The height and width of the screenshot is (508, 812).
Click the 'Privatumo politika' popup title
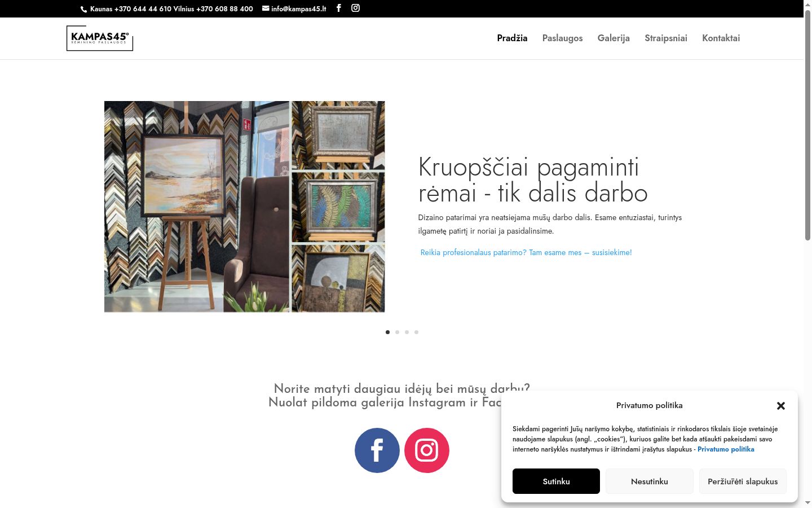tap(649, 405)
